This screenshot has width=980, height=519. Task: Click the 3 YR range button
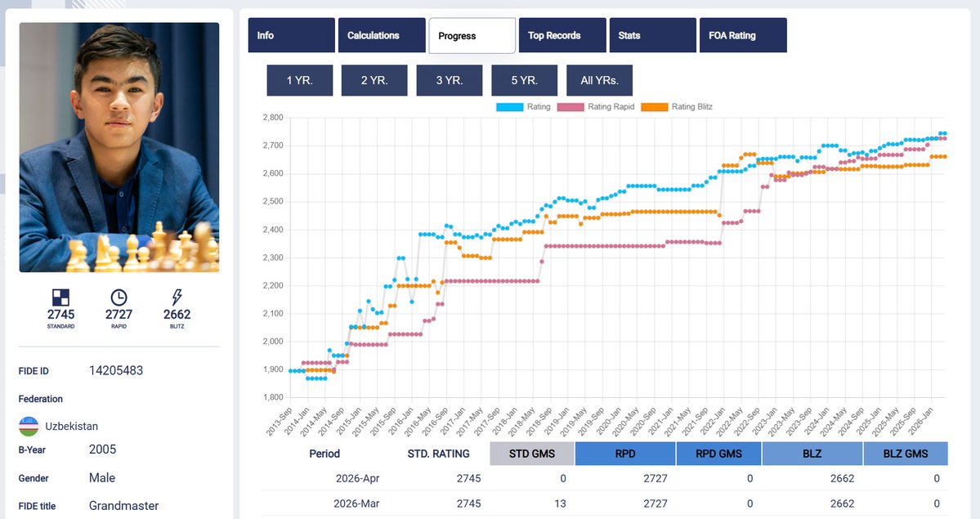(x=449, y=80)
